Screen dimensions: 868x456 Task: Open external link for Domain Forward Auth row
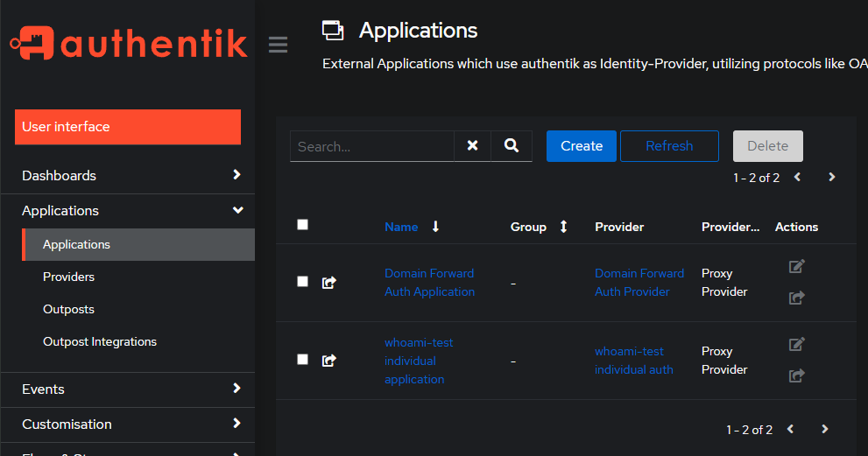click(x=796, y=298)
